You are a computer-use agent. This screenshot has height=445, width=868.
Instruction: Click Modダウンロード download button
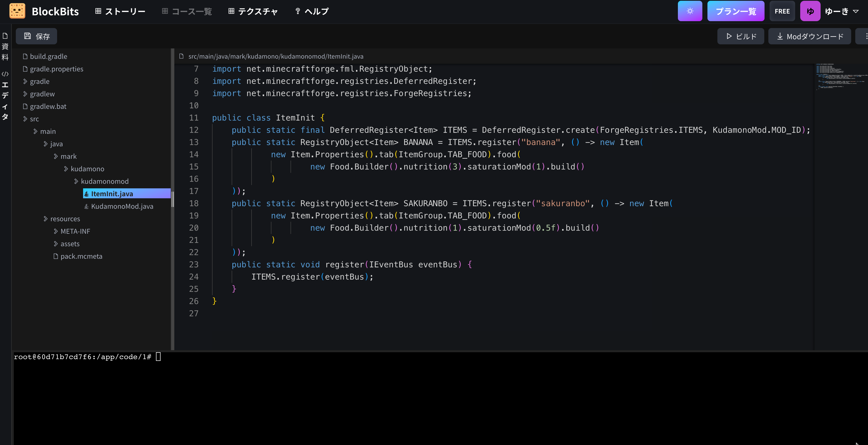click(x=809, y=36)
